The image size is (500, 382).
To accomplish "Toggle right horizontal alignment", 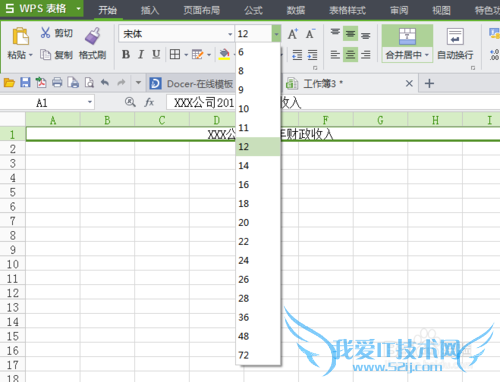I will point(366,54).
